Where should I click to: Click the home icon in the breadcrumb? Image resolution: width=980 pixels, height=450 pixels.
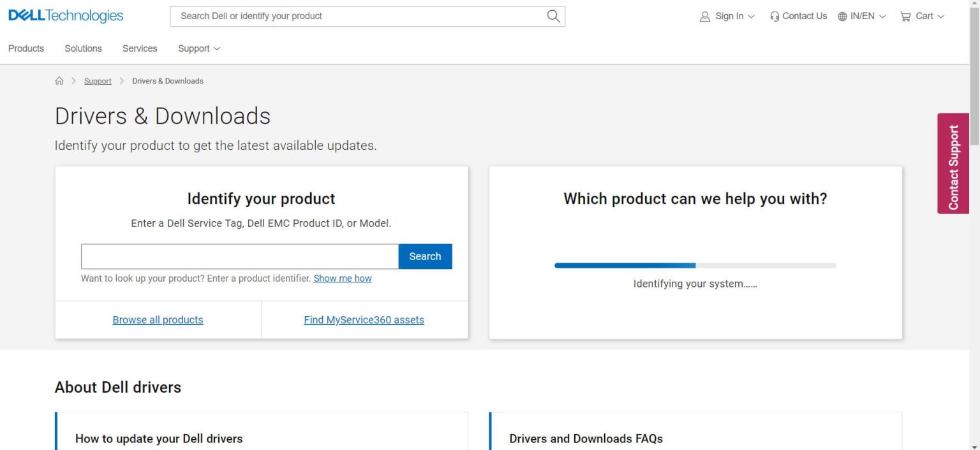[x=59, y=80]
